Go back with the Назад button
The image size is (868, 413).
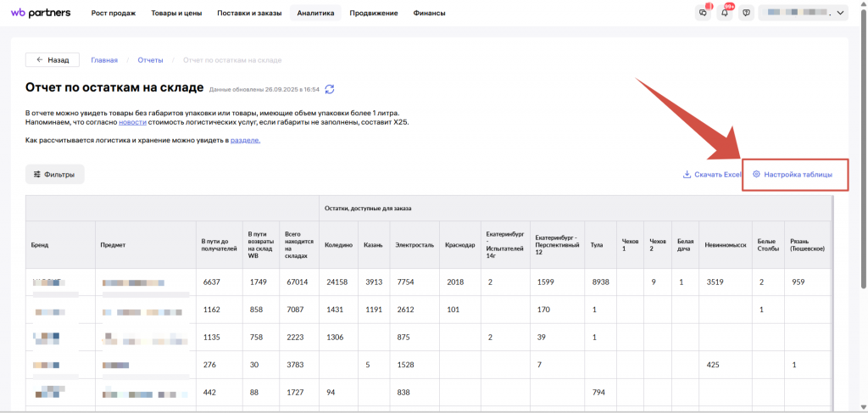click(x=53, y=60)
